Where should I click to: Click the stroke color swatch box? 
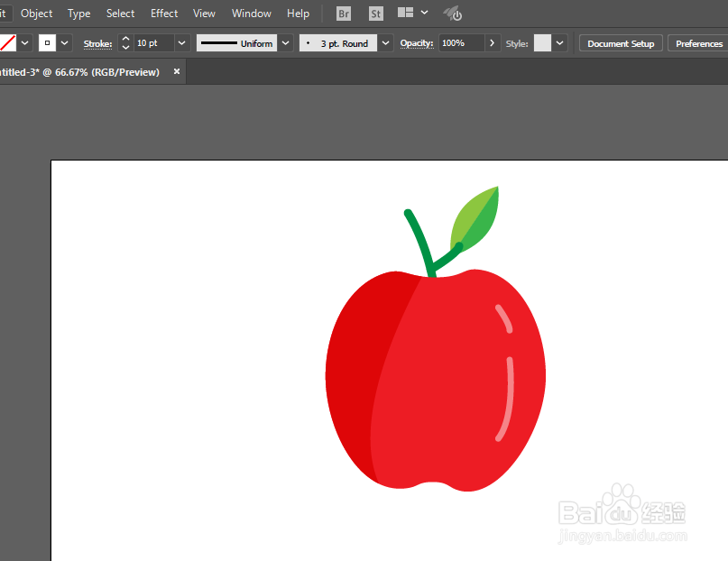(x=47, y=43)
